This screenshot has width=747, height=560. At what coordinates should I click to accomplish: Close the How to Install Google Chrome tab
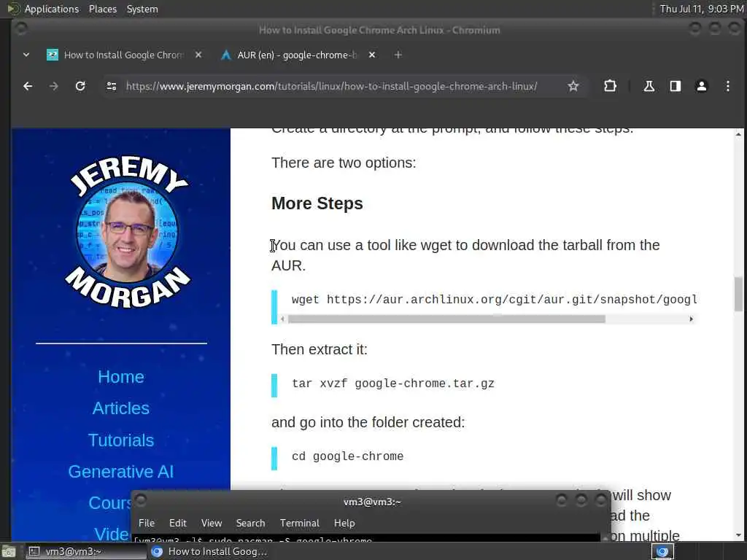click(198, 55)
